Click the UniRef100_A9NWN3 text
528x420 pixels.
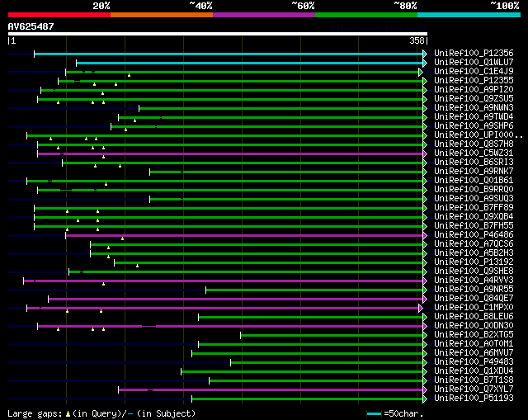[x=474, y=108]
